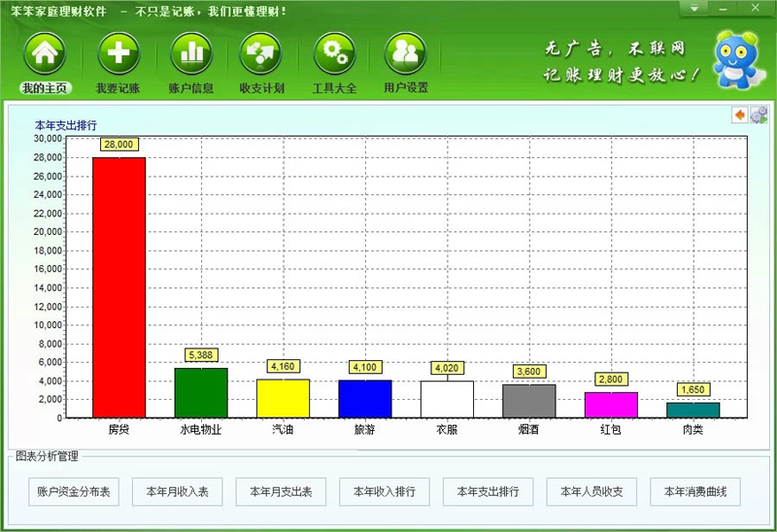Screen dimensions: 777x532
Task: Show 本年月收入表 chart
Action: point(178,492)
